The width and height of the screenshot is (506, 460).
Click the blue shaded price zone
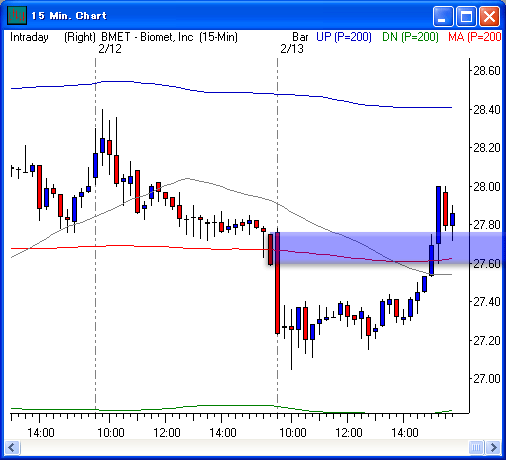387,247
